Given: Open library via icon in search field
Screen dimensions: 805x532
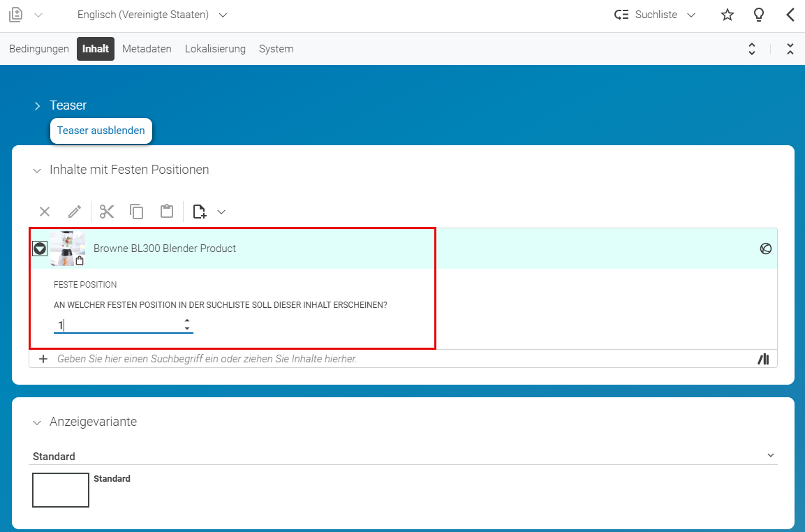Looking at the screenshot, I should 764,359.
